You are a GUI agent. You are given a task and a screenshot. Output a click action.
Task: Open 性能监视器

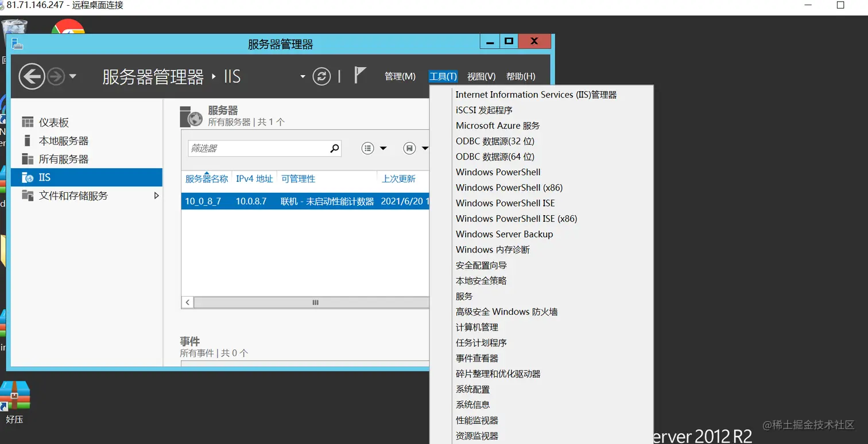point(541,420)
